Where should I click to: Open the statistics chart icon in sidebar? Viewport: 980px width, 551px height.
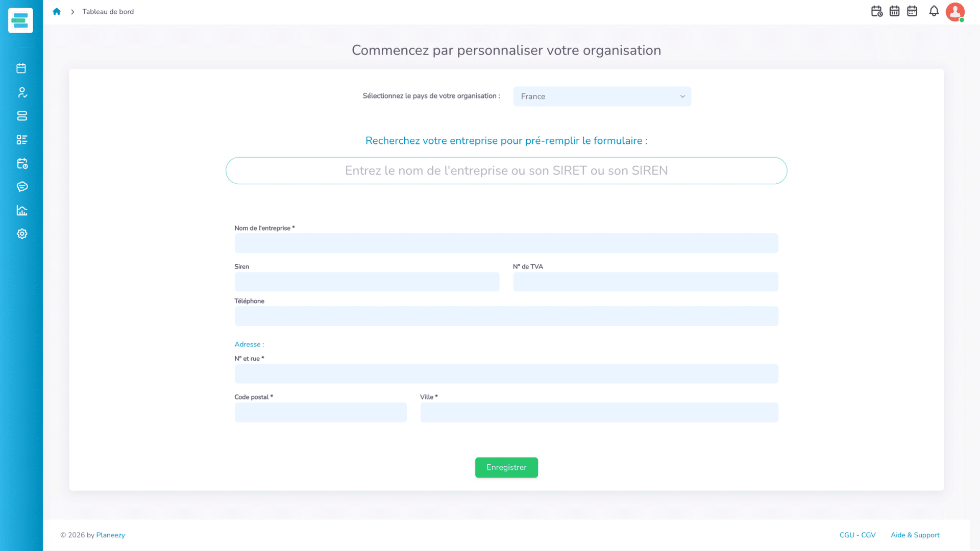click(x=21, y=210)
